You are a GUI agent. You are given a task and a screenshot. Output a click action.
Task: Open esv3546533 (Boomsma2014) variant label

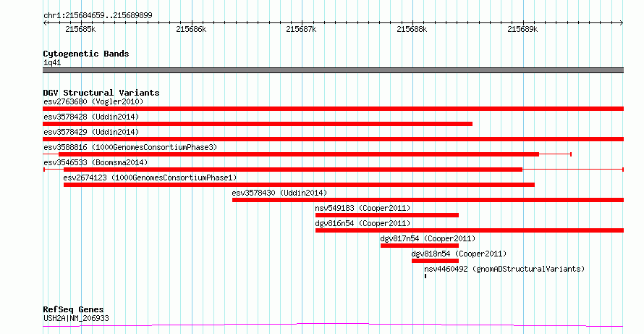point(96,162)
